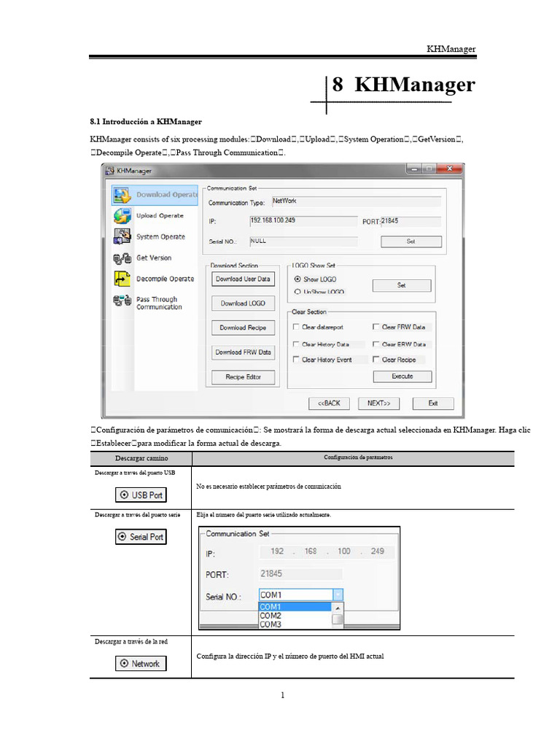Select the Network radio option
Viewport: 560px width, 747px height.
tap(141, 664)
